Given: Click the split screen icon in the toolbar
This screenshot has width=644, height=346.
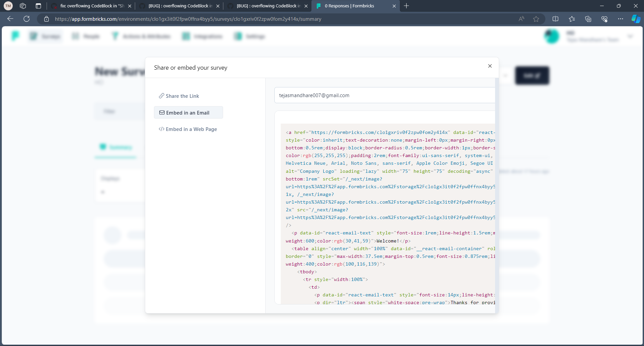Looking at the screenshot, I should [x=555, y=19].
